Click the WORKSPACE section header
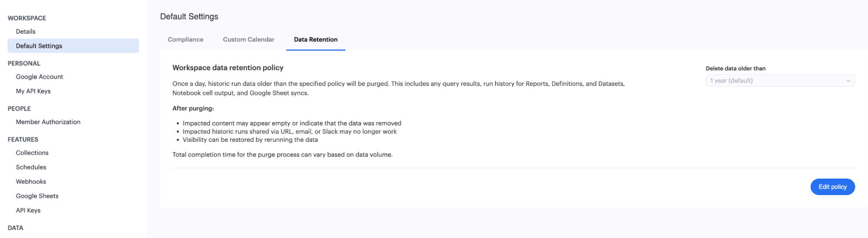This screenshot has height=238, width=868. 27,18
